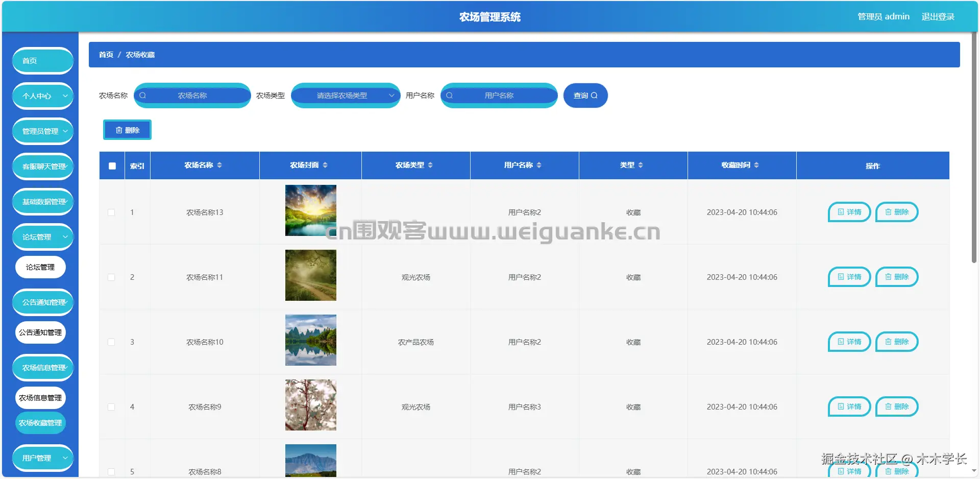The width and height of the screenshot is (980, 479).
Task: Click 退出登录 in the header
Action: [x=938, y=17]
